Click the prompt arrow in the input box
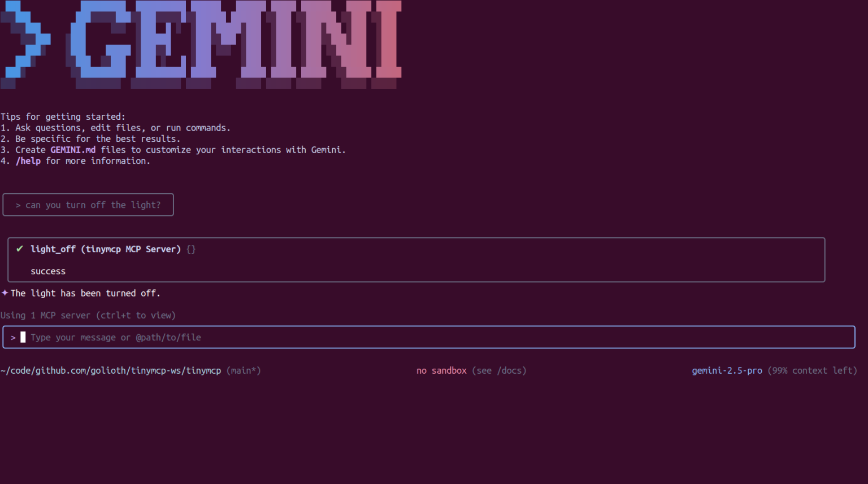The height and width of the screenshot is (484, 868). click(x=13, y=338)
